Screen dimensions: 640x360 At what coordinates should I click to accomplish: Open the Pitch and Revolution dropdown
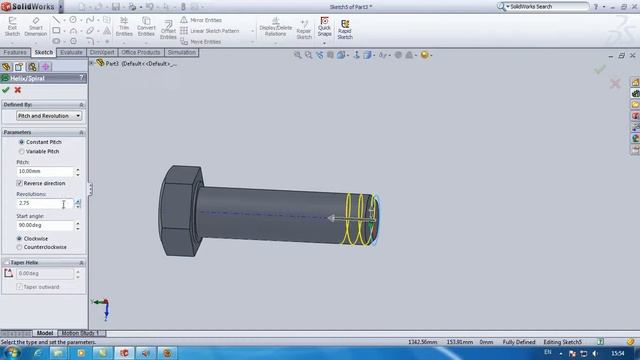point(49,116)
